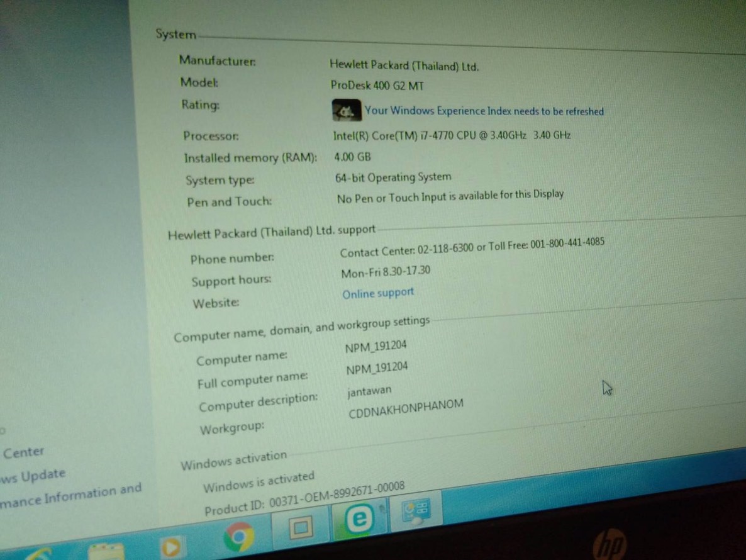746x560 pixels.
Task: Click the 'Computer name:' label
Action: coord(242,358)
